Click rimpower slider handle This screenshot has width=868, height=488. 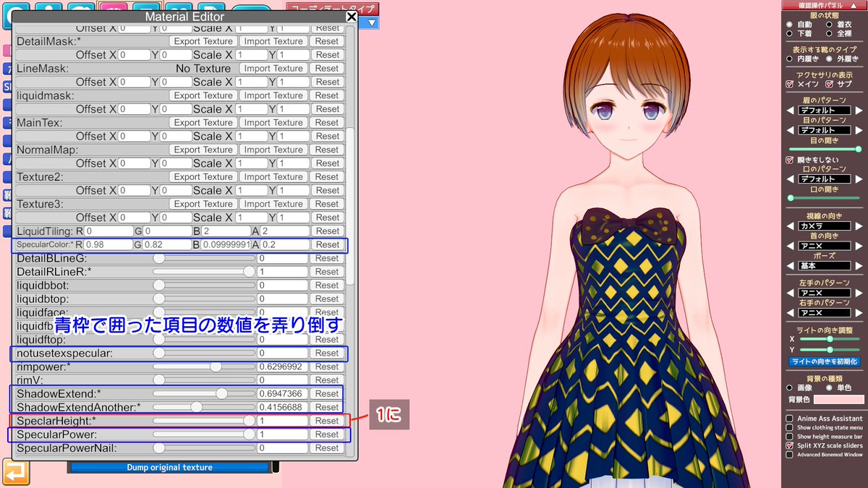point(215,367)
